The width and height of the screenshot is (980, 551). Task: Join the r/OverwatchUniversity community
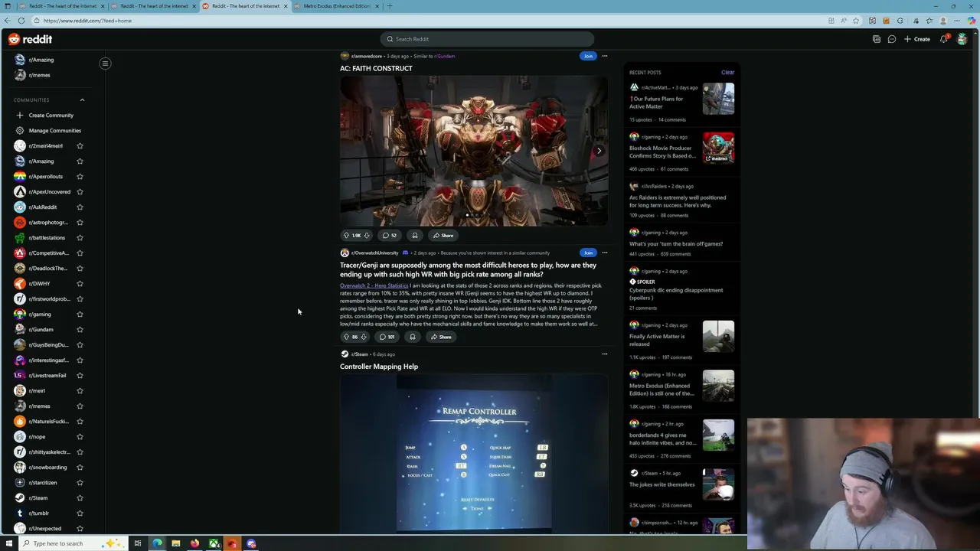click(x=588, y=253)
